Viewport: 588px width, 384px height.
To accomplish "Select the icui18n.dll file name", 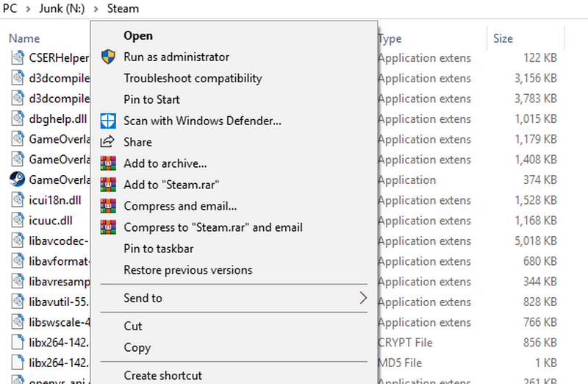I will [x=55, y=200].
